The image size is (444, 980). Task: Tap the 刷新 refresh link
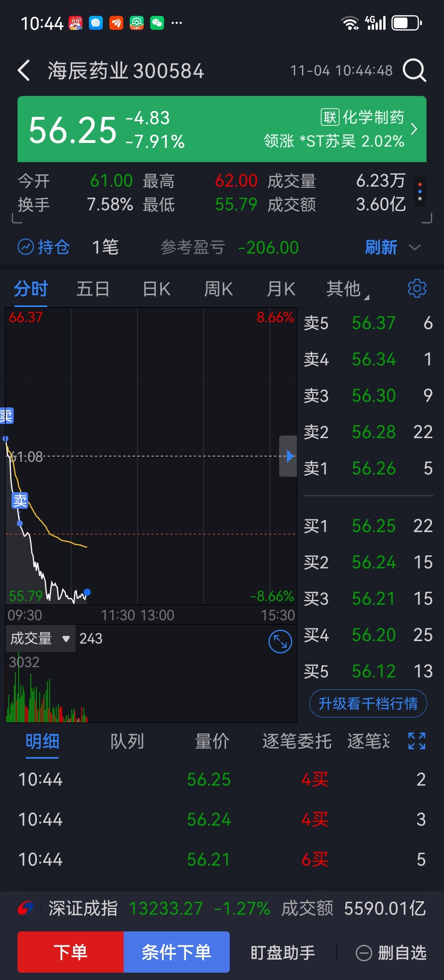[381, 247]
